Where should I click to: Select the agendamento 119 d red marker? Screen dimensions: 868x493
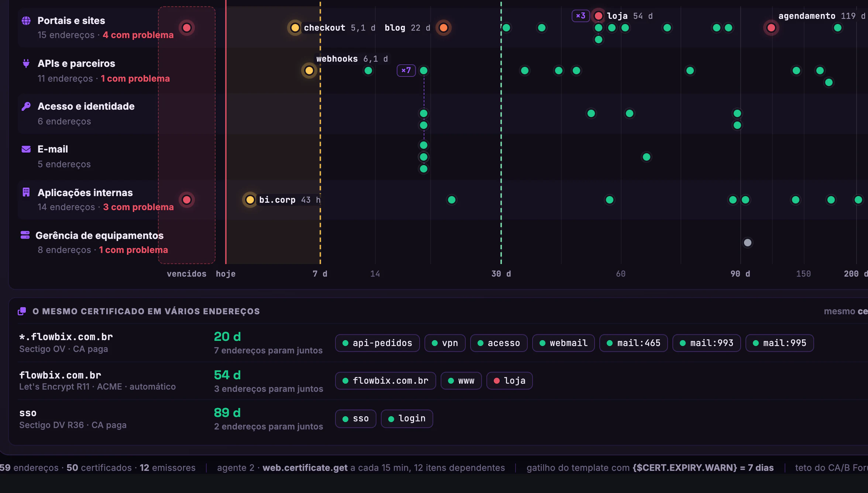[x=771, y=28]
